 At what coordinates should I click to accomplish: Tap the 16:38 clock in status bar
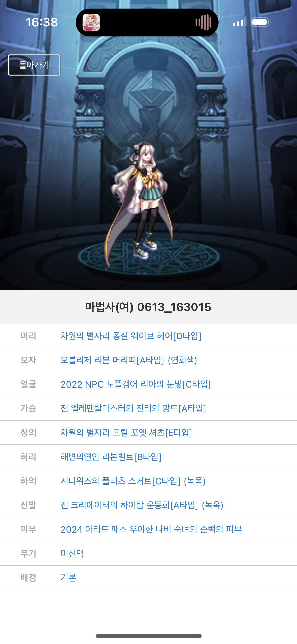(x=42, y=22)
